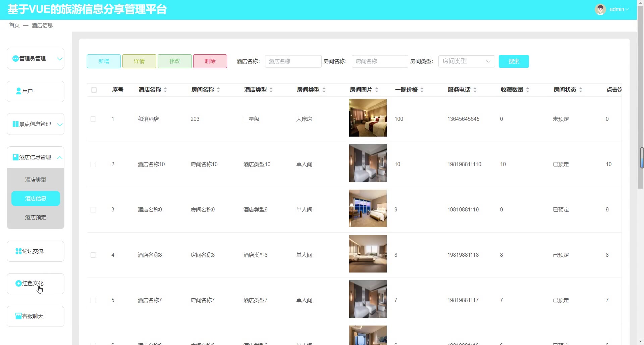Click the 序号 column header
This screenshot has width=644, height=345.
pyautogui.click(x=118, y=90)
